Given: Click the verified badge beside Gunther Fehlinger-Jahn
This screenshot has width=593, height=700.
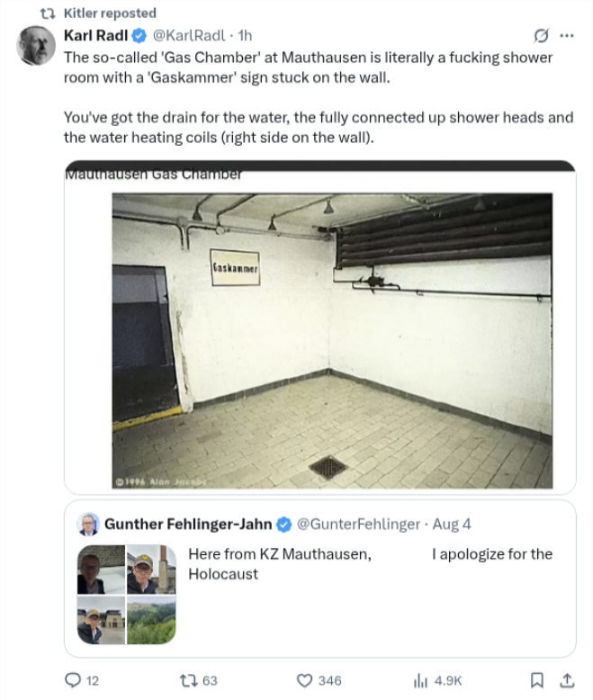Looking at the screenshot, I should 283,524.
